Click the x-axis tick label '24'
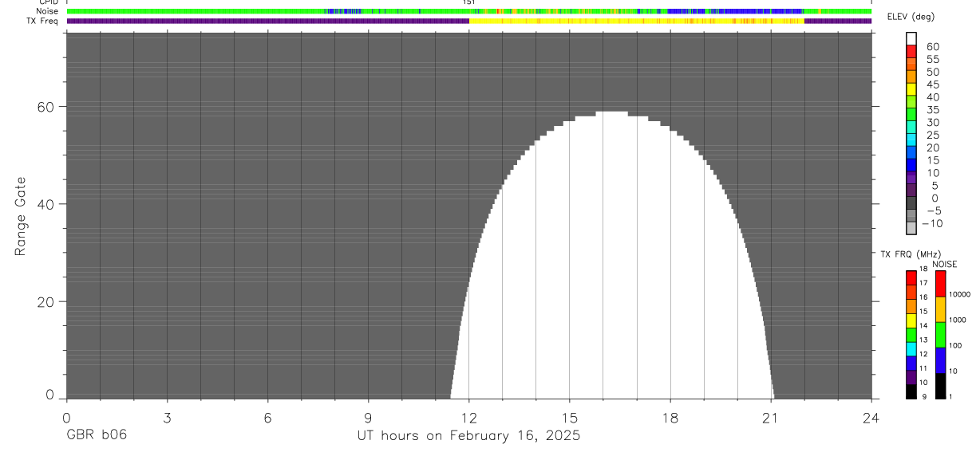980x452 pixels. click(x=871, y=418)
